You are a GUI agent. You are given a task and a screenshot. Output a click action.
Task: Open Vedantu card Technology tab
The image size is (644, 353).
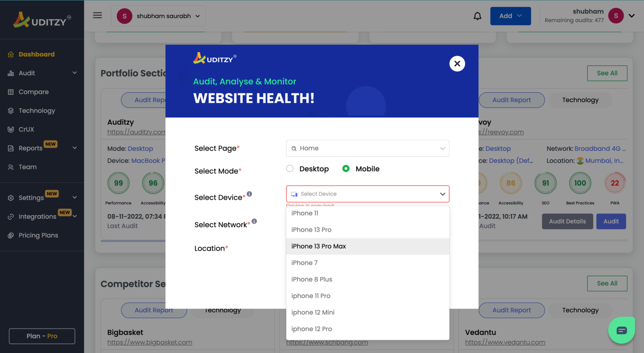coord(580,310)
